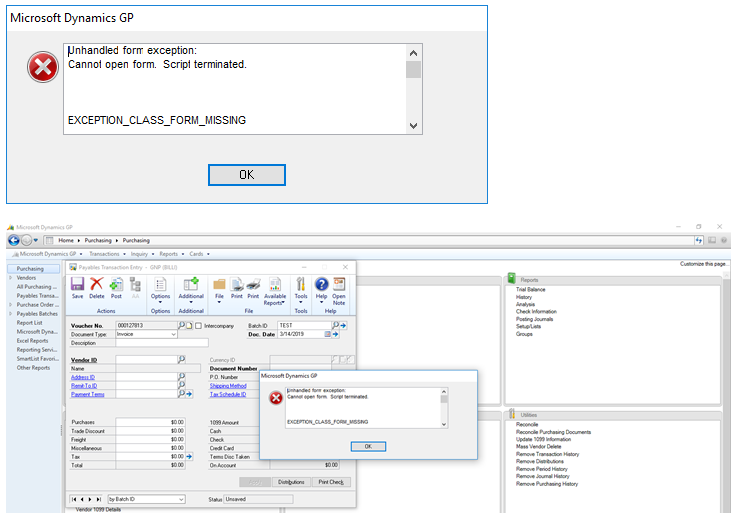Click the Batch ID blue expansion arrow

(x=343, y=326)
